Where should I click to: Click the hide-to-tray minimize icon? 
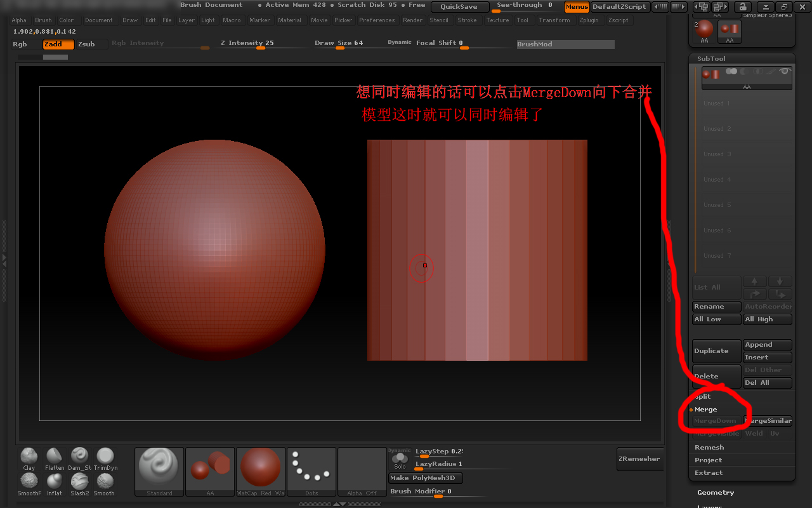click(x=766, y=7)
